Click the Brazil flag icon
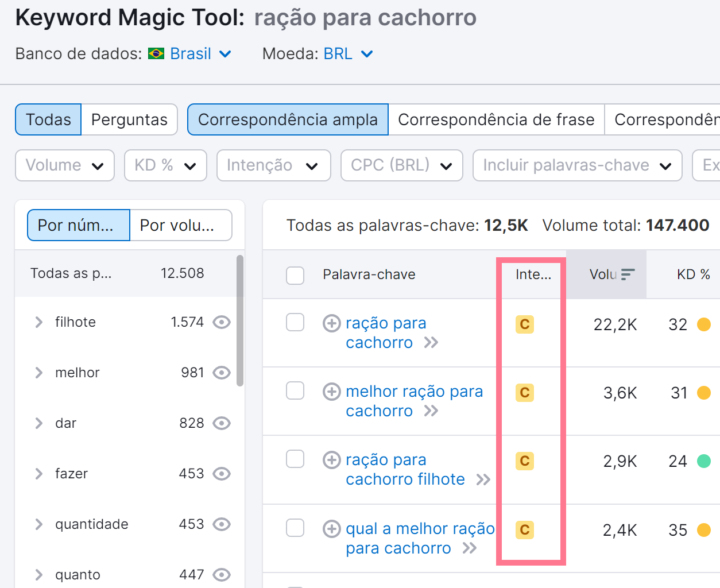 [x=156, y=54]
